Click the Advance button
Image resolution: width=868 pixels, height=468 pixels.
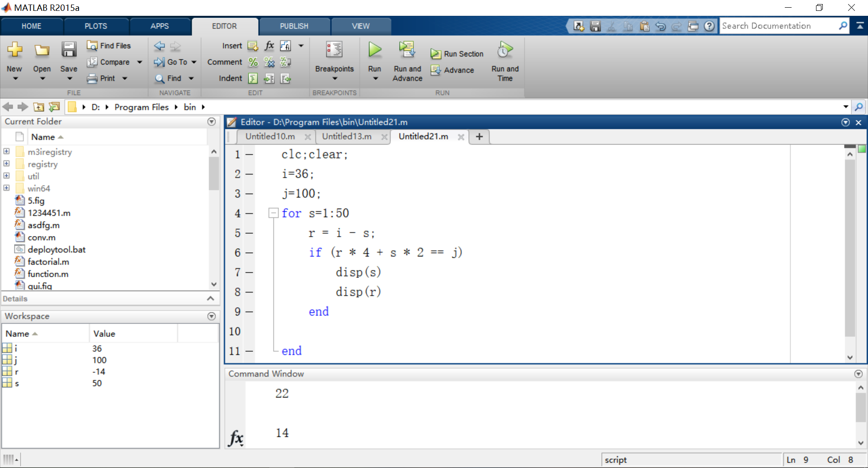click(x=453, y=70)
